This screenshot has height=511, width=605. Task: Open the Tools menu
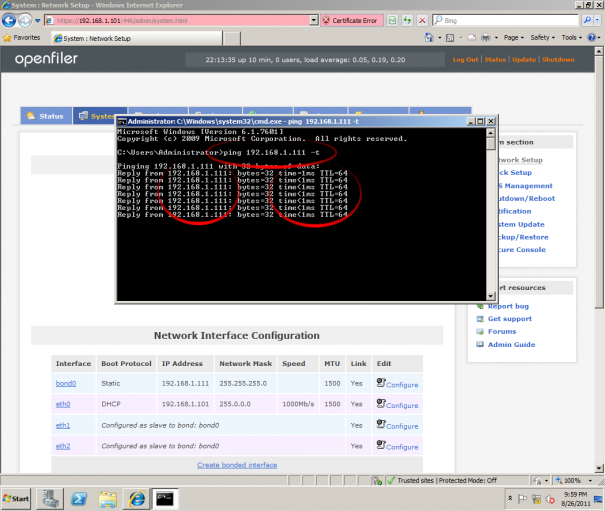(x=571, y=37)
